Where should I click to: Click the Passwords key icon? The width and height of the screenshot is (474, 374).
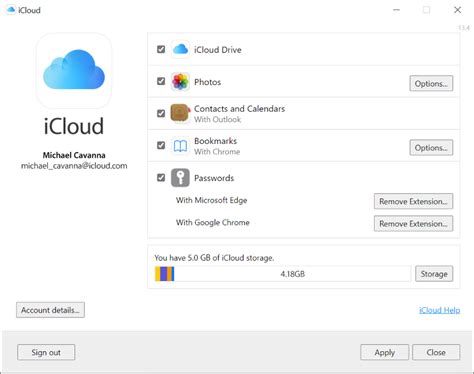click(x=180, y=178)
